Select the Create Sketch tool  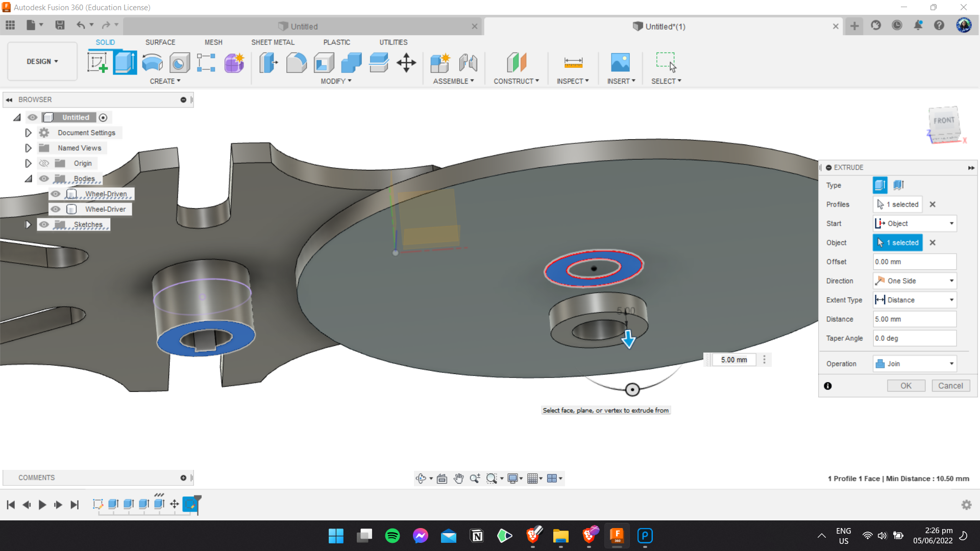97,63
